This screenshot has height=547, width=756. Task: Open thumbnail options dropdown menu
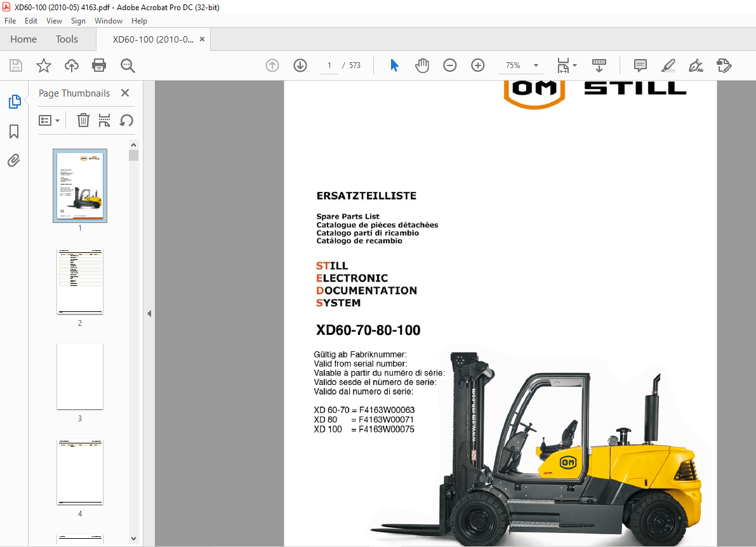49,120
